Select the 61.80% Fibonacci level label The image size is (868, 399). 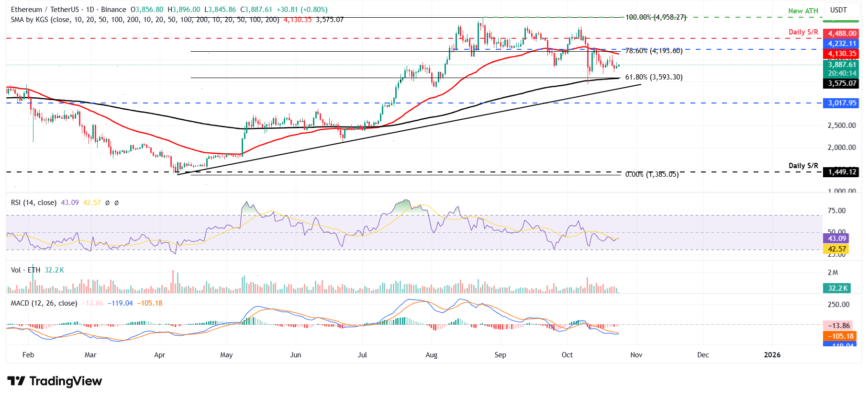click(654, 77)
